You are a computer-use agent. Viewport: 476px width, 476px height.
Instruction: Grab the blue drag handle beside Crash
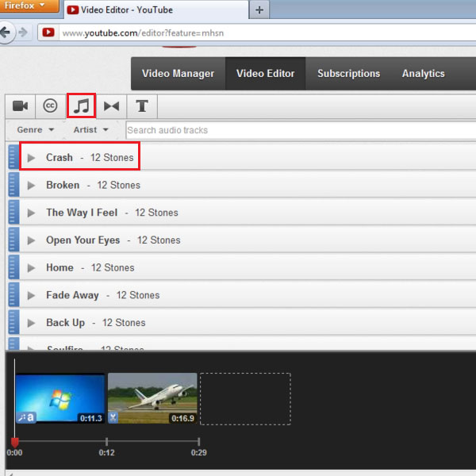[13, 156]
